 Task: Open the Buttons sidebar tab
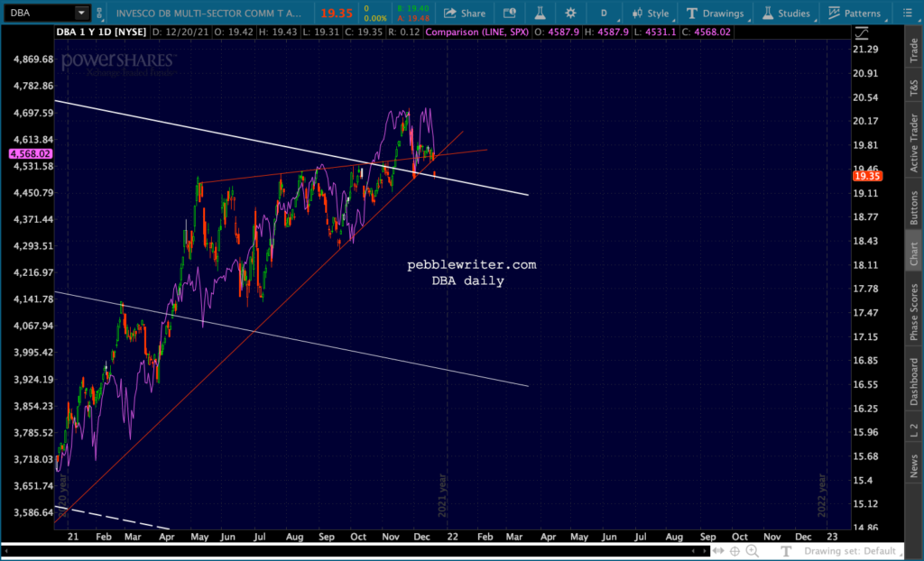pyautogui.click(x=914, y=207)
